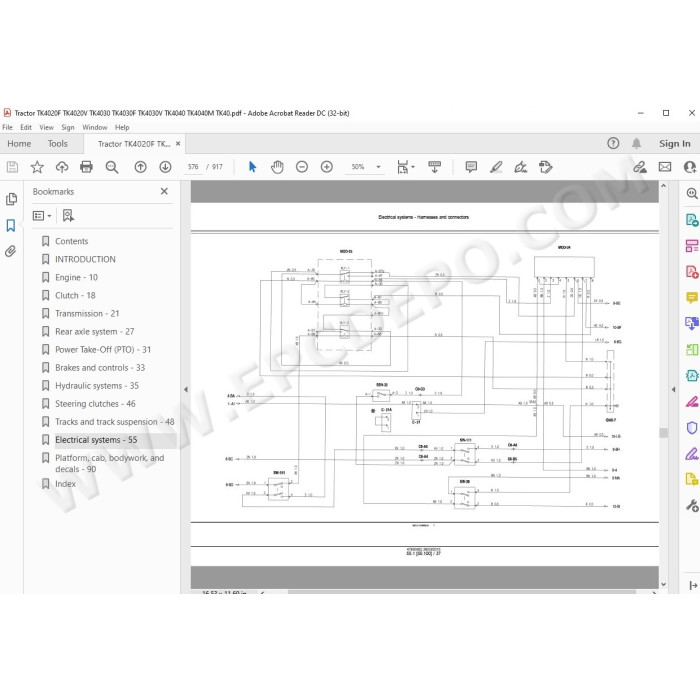This screenshot has width=700, height=700.
Task: Switch to Home tab
Action: point(19,144)
